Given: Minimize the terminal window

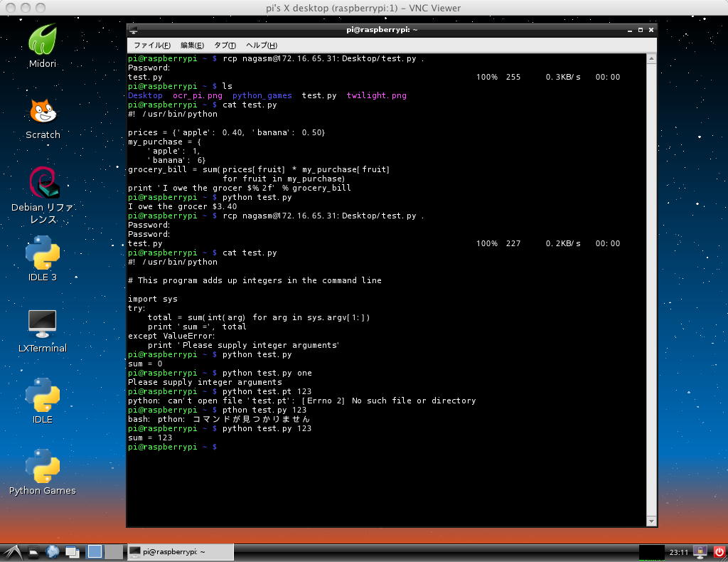Looking at the screenshot, I should [x=630, y=30].
